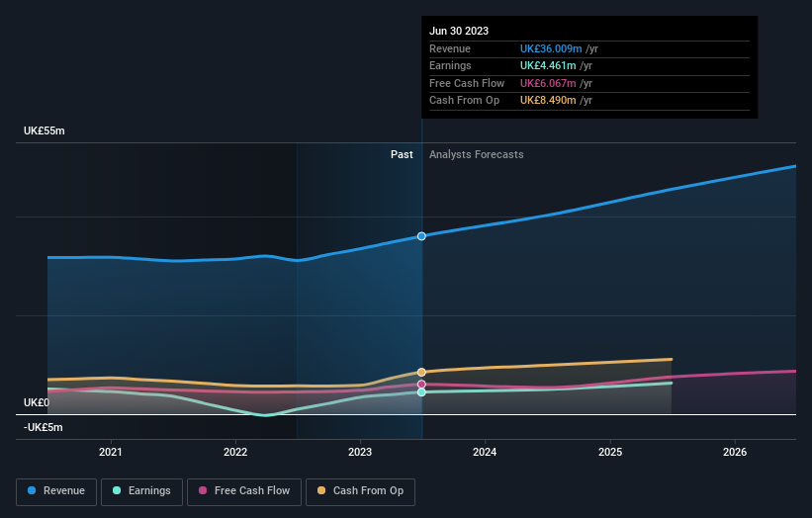
Task: Click the orange Cash From Op data point
Action: tap(421, 372)
